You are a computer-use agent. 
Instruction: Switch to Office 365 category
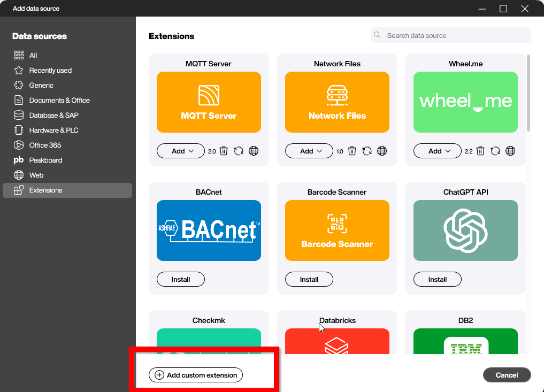point(45,145)
